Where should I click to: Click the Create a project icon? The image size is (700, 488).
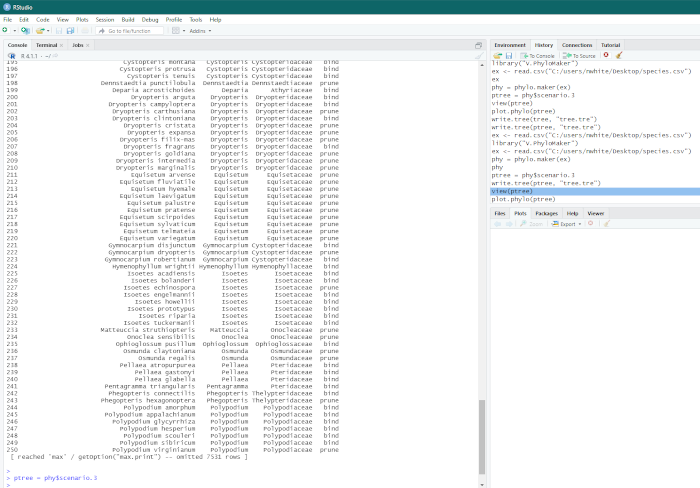pyautogui.click(x=25, y=30)
